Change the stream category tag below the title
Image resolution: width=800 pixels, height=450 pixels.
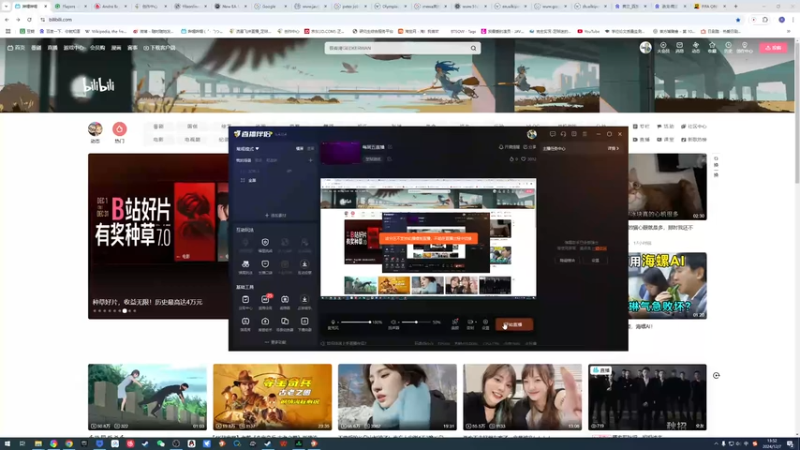373,159
